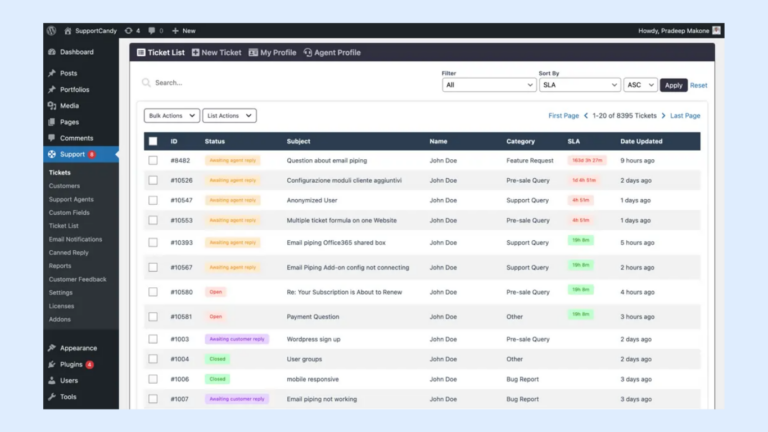Click the Appearance brush icon in sidebar
This screenshot has height=432, width=768.
[x=51, y=348]
